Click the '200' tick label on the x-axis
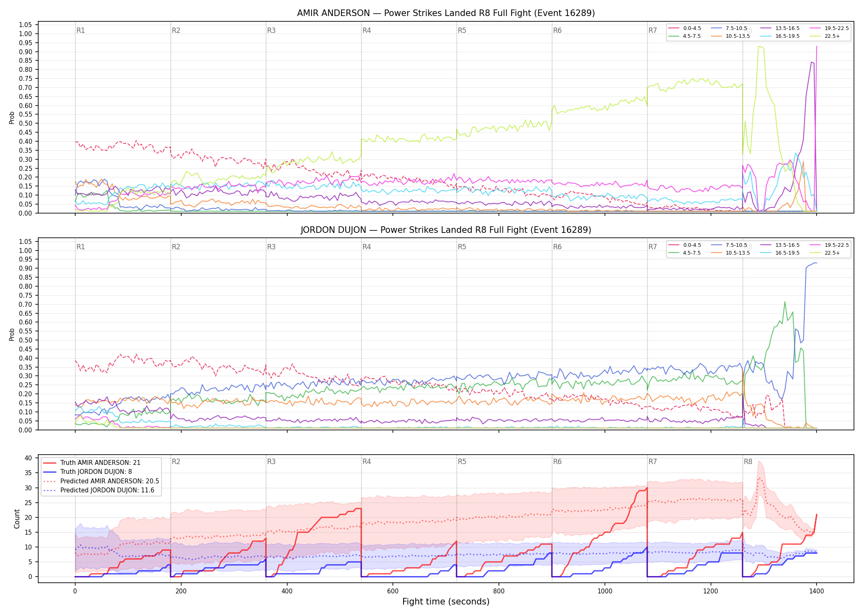The image size is (863, 616). click(181, 591)
